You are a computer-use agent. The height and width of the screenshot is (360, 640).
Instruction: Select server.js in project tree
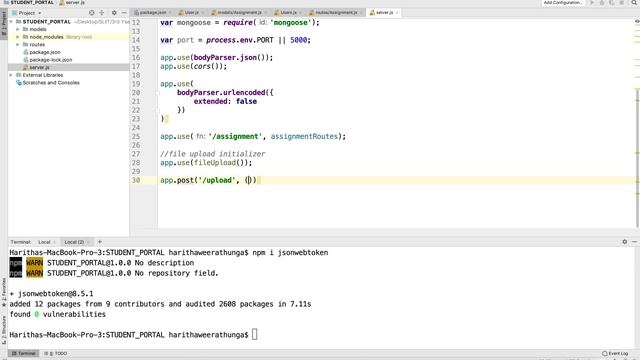39,67
